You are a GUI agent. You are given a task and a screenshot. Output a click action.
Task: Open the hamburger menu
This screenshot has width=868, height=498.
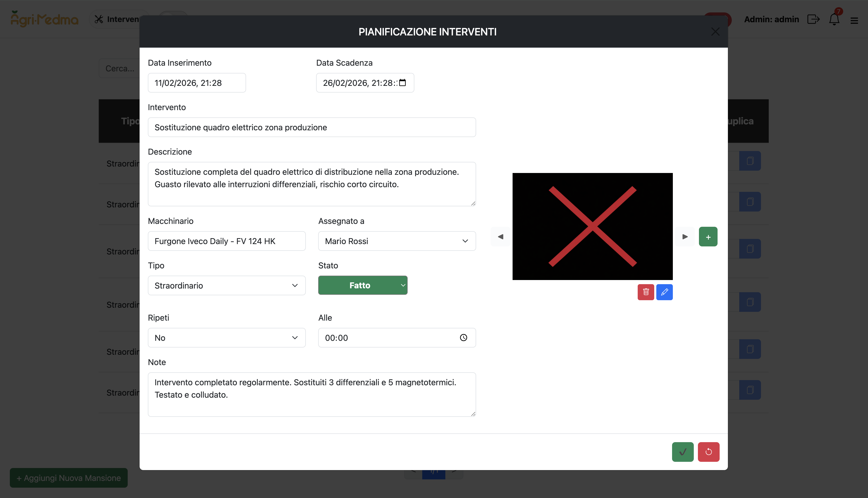point(854,20)
